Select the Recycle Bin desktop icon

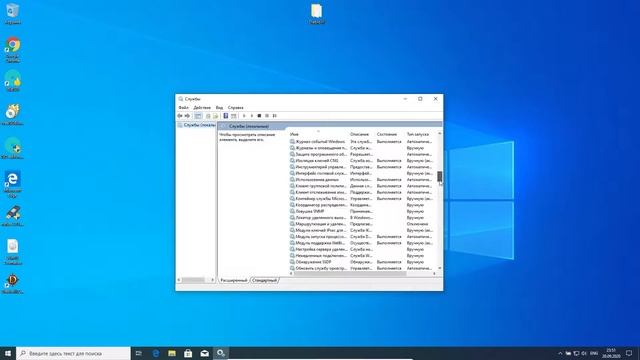13,13
